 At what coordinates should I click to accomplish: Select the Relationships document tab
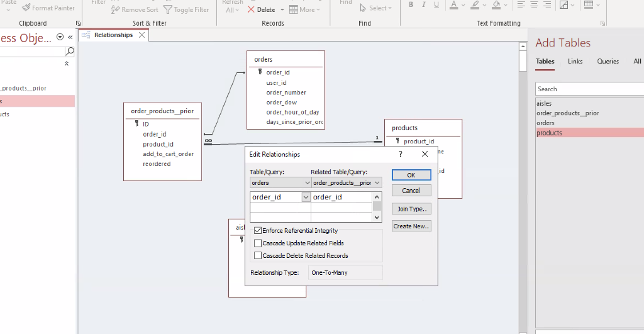tap(113, 35)
